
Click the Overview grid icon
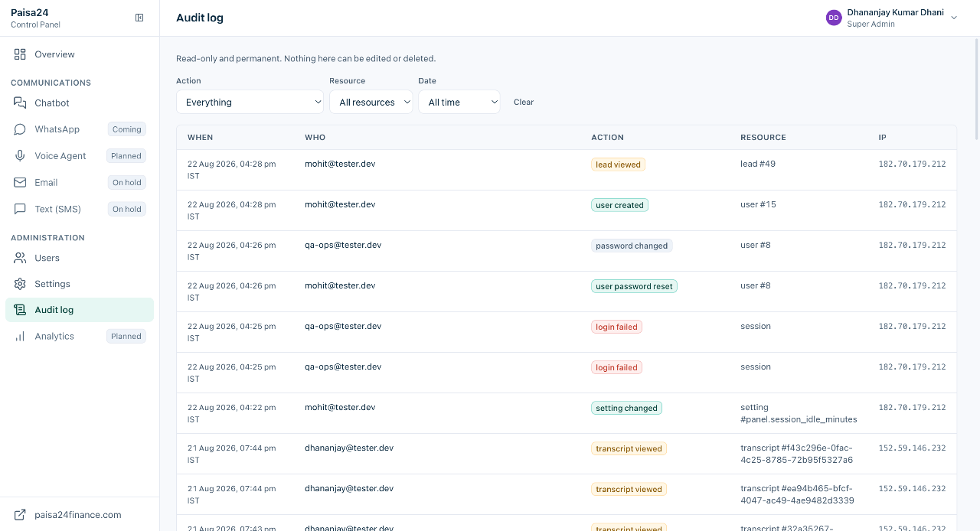(x=20, y=54)
